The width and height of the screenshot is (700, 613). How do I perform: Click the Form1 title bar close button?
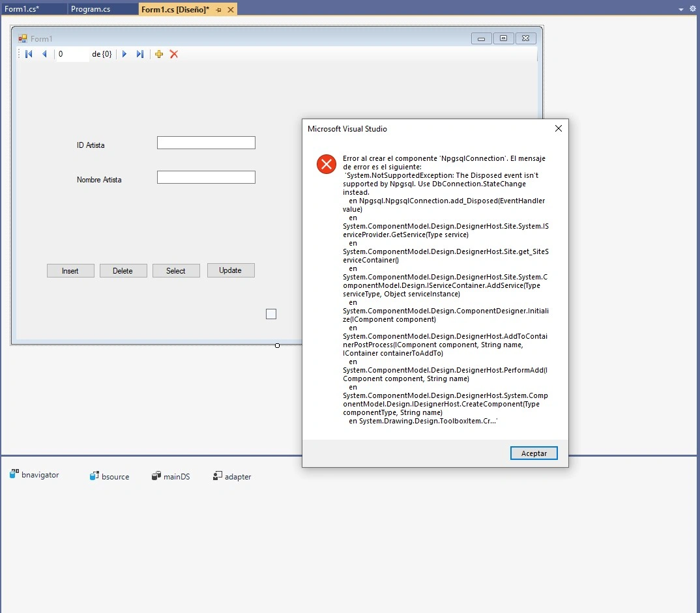pyautogui.click(x=526, y=38)
